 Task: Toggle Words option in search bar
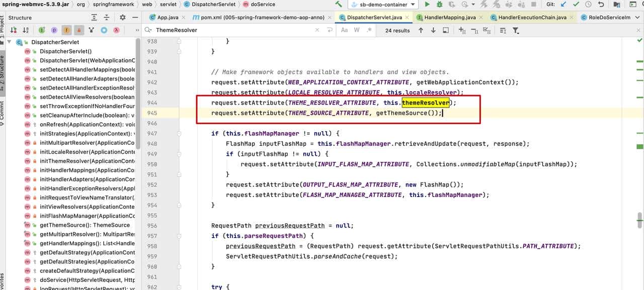click(x=357, y=30)
